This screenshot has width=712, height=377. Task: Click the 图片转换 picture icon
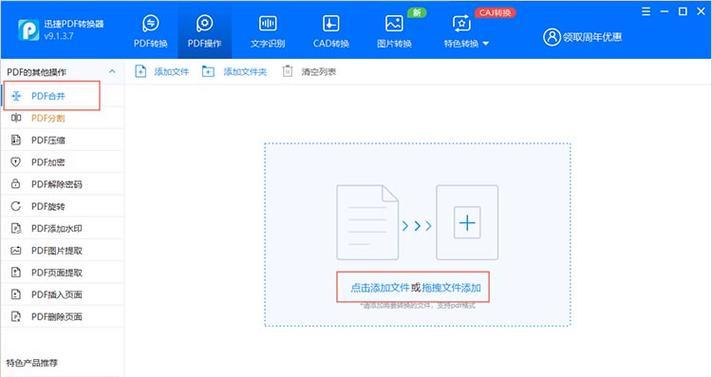pos(394,23)
